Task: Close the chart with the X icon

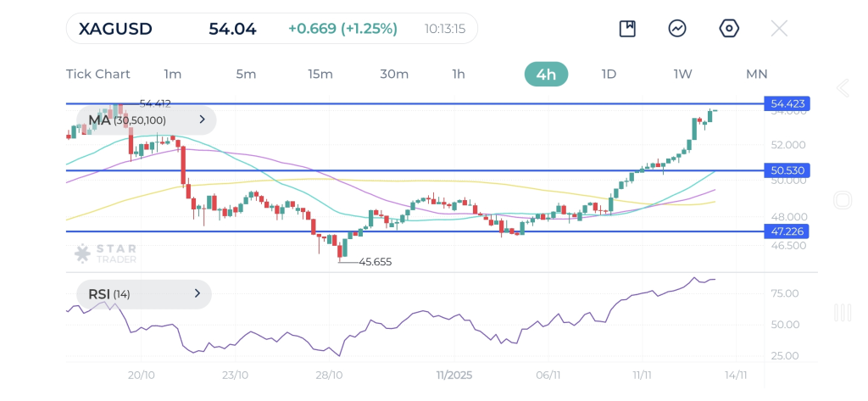Action: coord(779,29)
